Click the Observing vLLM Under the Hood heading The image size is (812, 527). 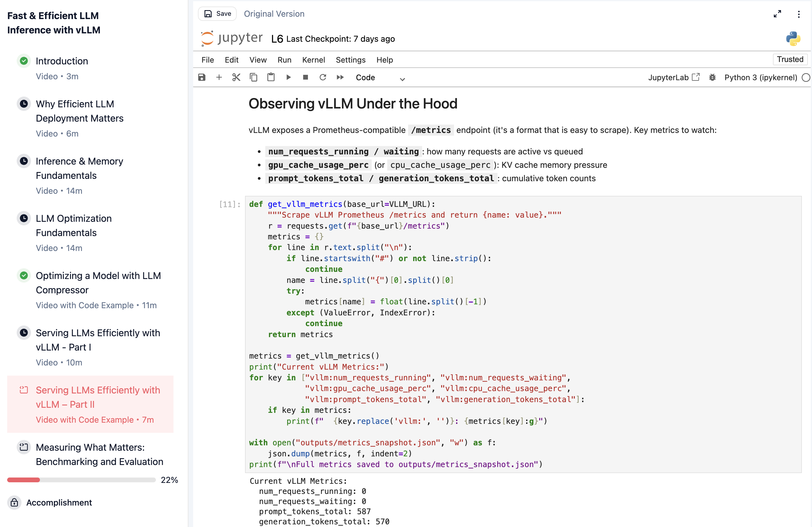(353, 104)
